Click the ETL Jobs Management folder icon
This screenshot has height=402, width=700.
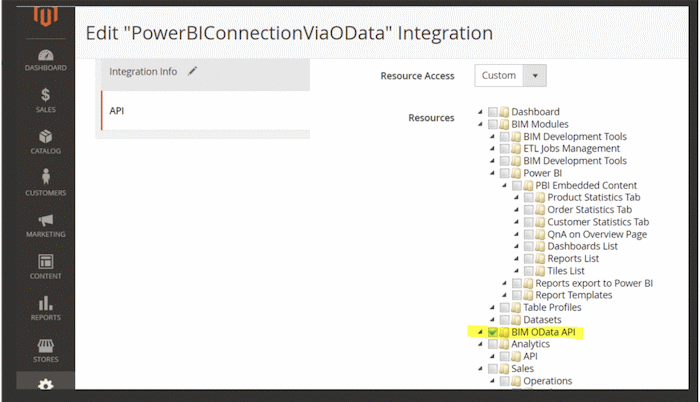517,148
